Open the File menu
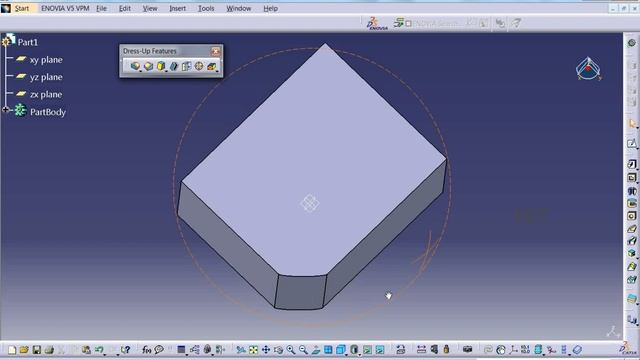Screen dimensions: 640x360 101,8
